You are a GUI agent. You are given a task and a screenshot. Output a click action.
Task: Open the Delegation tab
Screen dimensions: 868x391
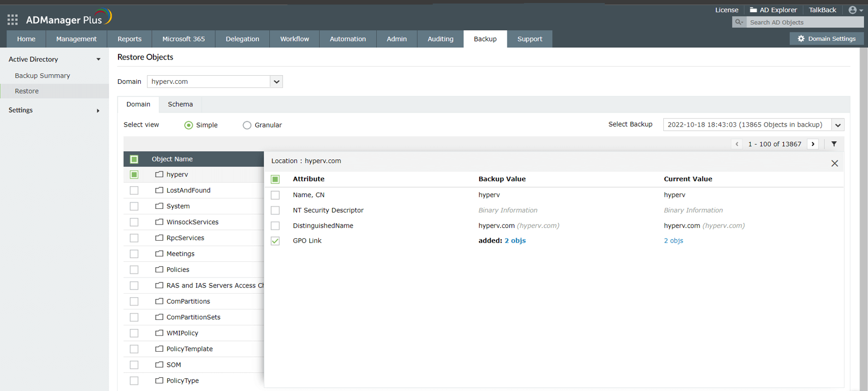[x=243, y=39]
